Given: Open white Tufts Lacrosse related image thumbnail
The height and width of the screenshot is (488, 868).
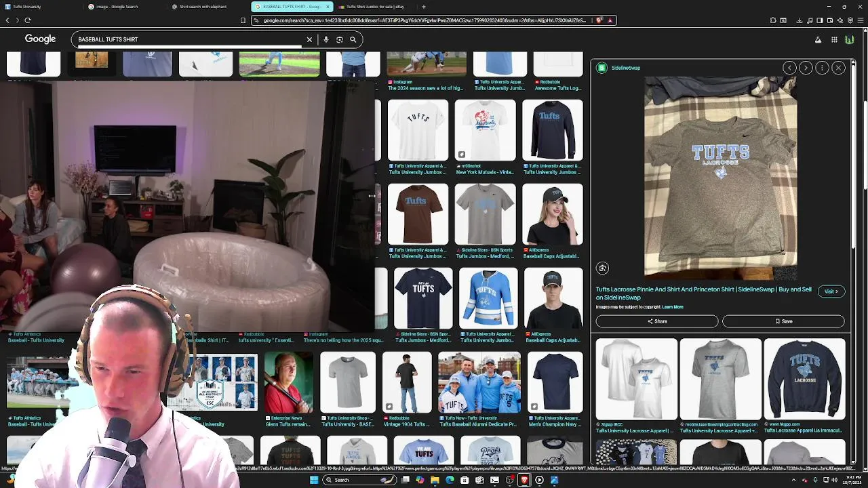Looking at the screenshot, I should point(636,380).
